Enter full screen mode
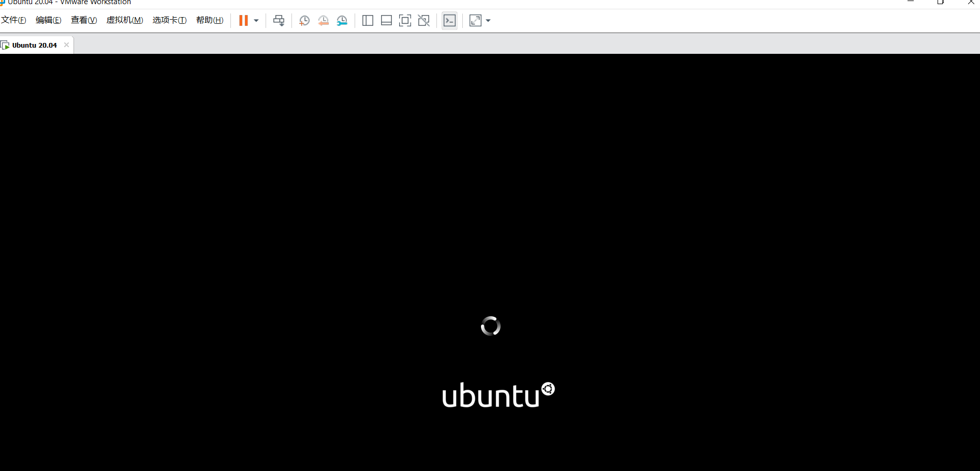This screenshot has height=471, width=980. 405,21
